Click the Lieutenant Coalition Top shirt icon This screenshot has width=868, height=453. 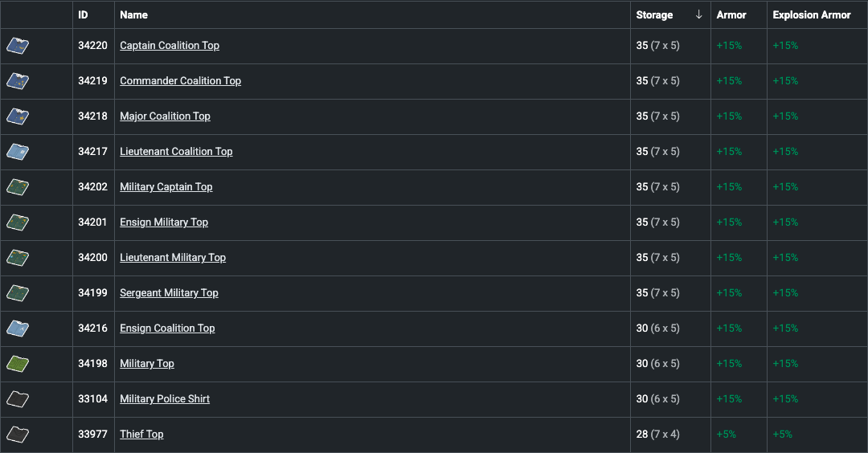pyautogui.click(x=18, y=152)
